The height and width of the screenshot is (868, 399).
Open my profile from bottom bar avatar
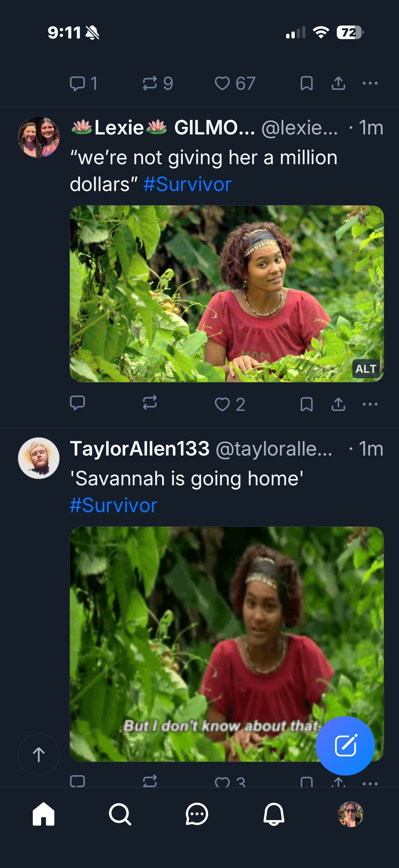pyautogui.click(x=350, y=814)
